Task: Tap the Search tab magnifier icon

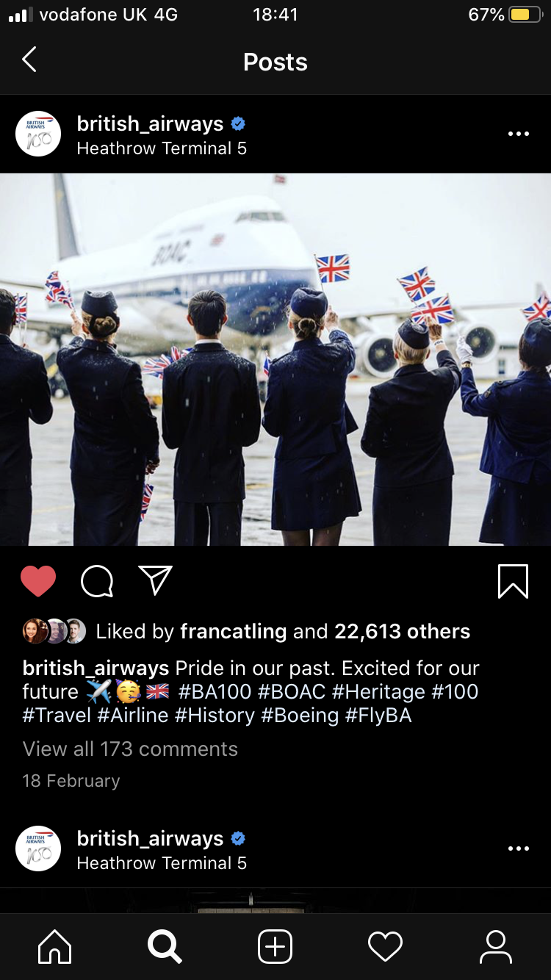Action: click(165, 947)
